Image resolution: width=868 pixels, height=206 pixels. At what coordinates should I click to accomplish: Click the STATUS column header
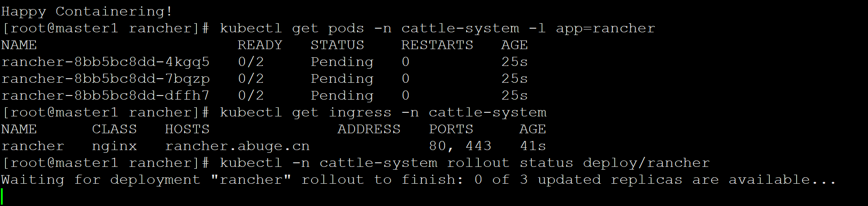coord(337,45)
